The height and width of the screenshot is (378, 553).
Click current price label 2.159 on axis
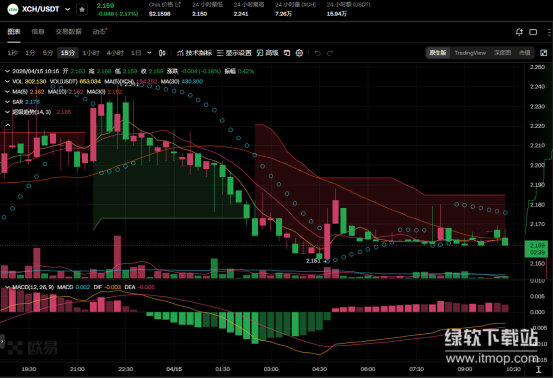pyautogui.click(x=535, y=249)
